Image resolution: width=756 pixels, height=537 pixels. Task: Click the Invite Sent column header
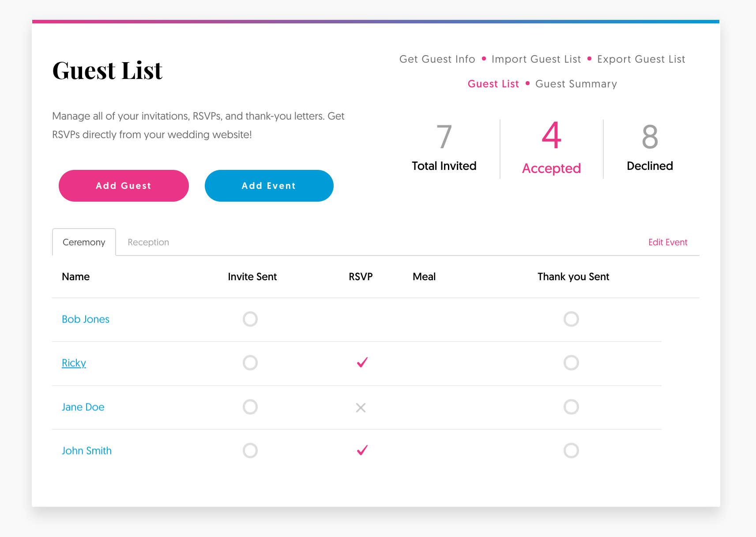click(x=252, y=277)
